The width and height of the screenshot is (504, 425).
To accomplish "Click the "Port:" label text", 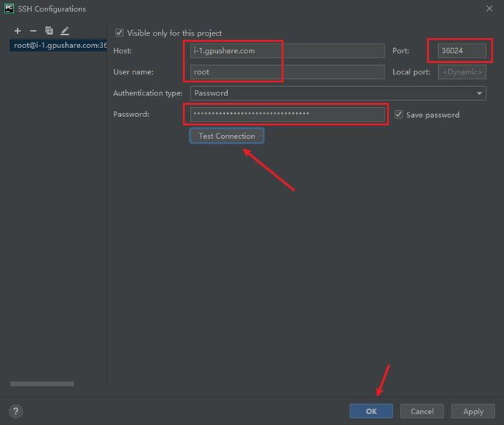I will click(401, 50).
